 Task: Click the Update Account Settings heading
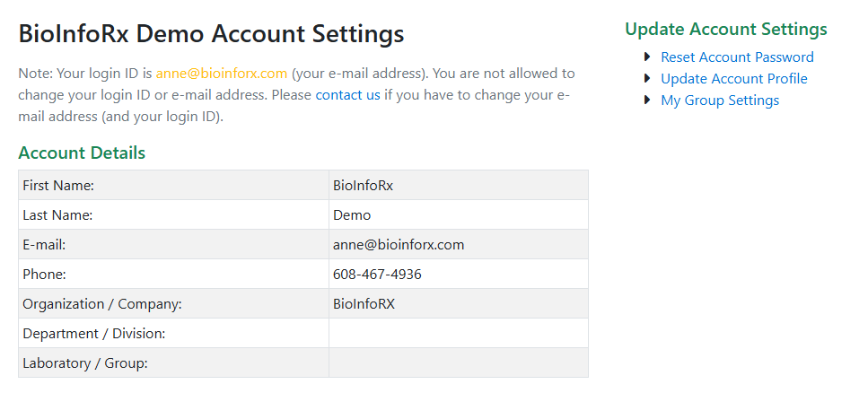pos(725,29)
